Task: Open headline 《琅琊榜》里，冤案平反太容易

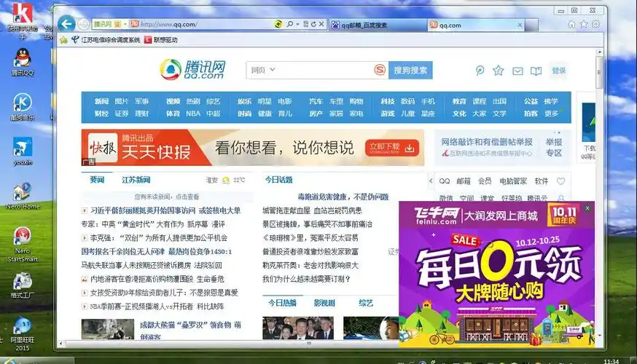Action: (310, 238)
